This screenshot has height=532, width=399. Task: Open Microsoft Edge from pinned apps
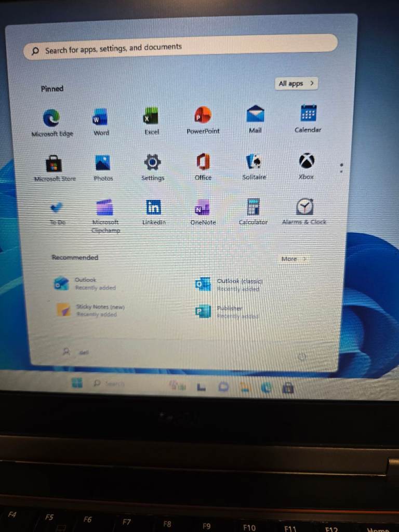51,123
